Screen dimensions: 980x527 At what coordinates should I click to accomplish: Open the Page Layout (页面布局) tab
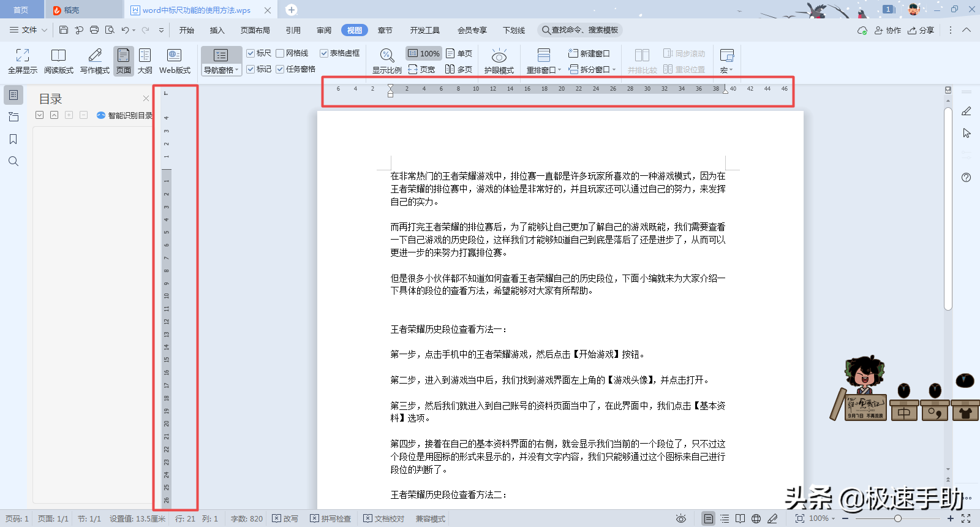pos(255,30)
